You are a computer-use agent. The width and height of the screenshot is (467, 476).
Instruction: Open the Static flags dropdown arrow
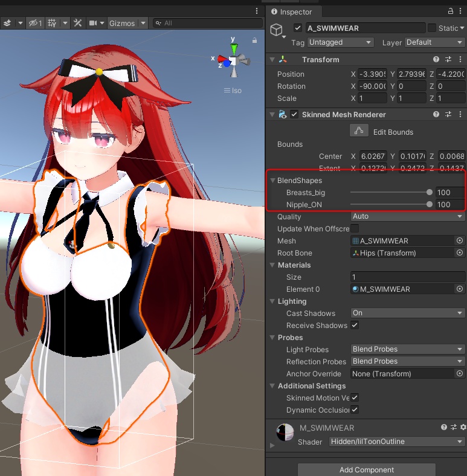(462, 28)
